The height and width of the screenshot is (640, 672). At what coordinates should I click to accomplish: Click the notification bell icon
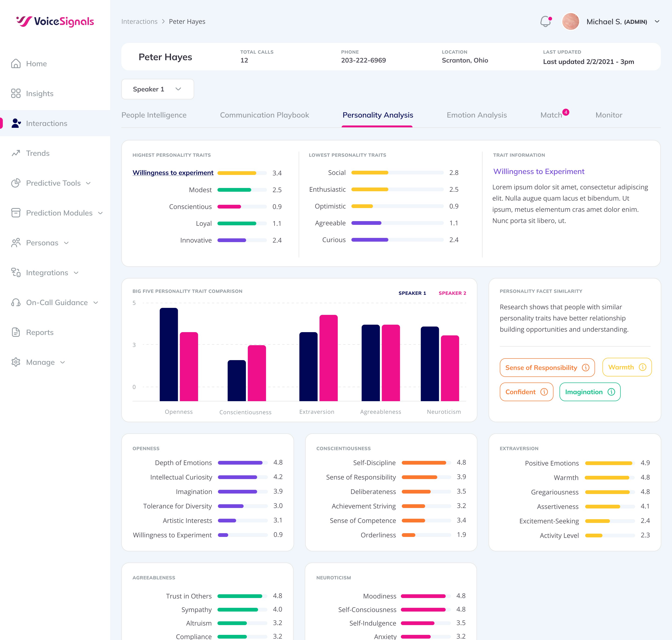coord(545,22)
